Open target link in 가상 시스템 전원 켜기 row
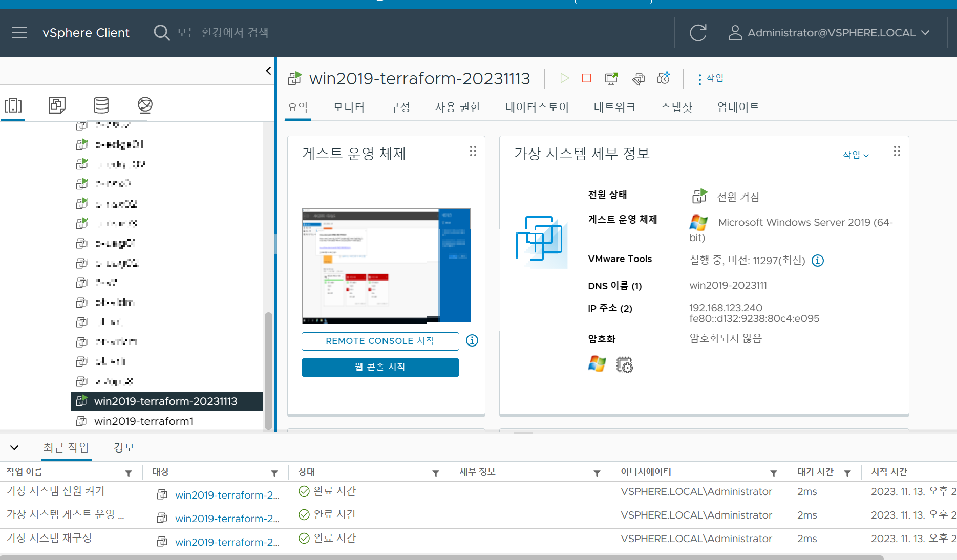 (x=227, y=495)
